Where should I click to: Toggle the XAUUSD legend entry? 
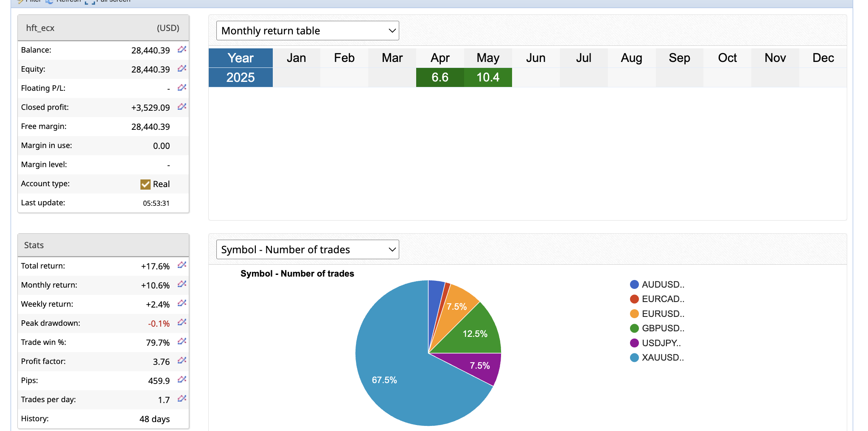[x=662, y=358]
